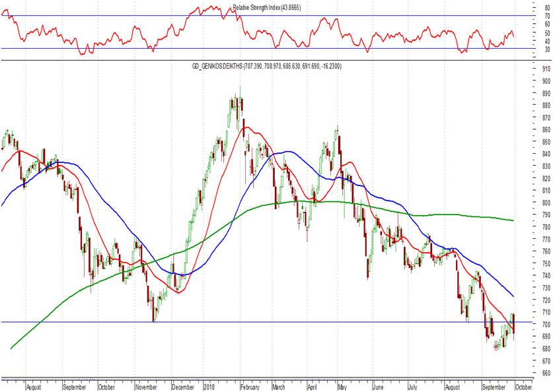
Task: Click the 2018 year label on the time axis
Action: (x=209, y=387)
